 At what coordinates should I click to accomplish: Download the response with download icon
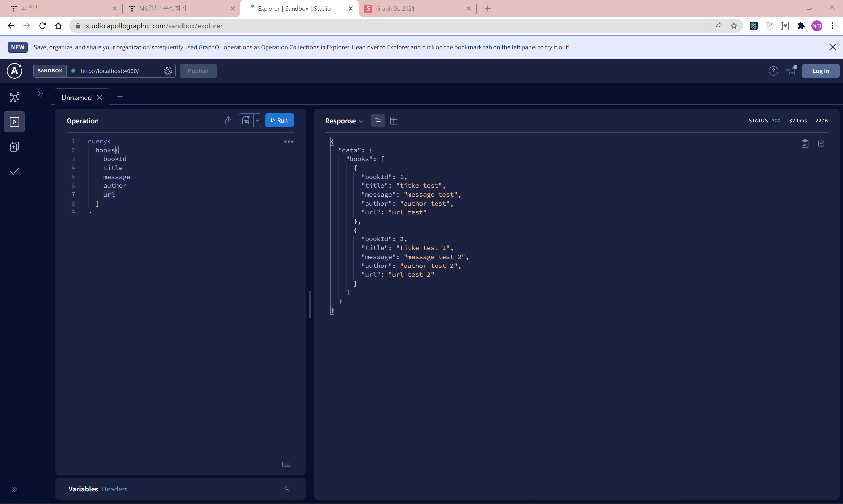click(821, 143)
